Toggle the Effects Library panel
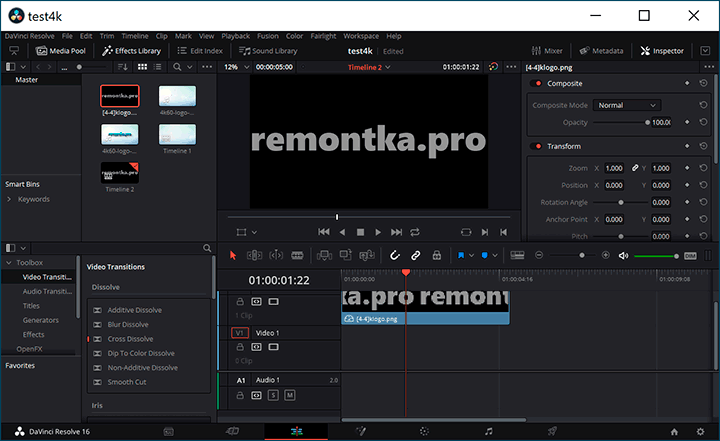The height and width of the screenshot is (441, 720). point(131,51)
